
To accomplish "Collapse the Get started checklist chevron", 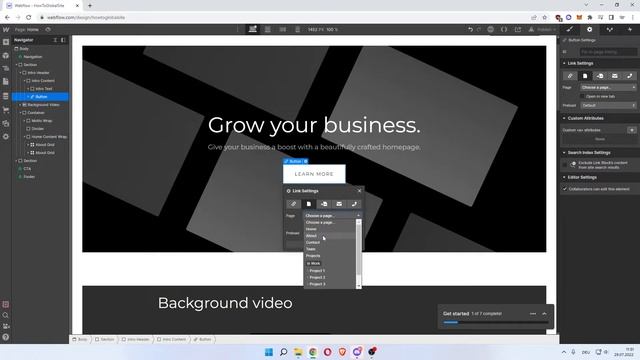I will (544, 313).
